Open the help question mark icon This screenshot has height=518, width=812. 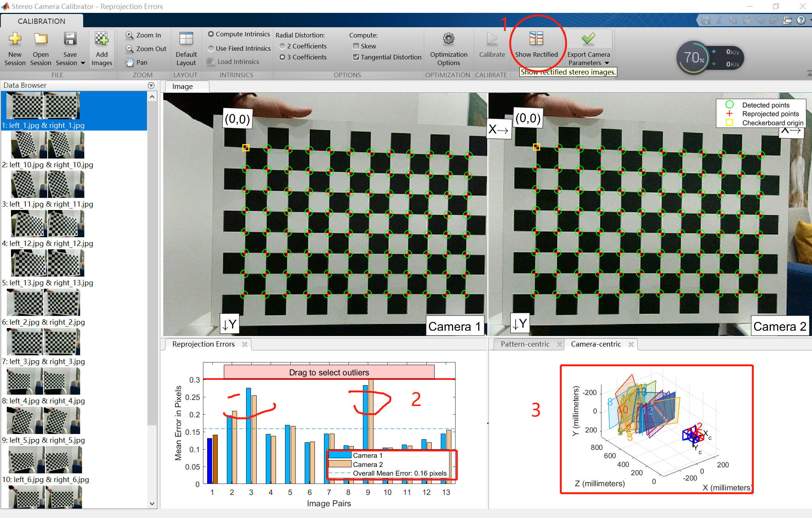801,20
